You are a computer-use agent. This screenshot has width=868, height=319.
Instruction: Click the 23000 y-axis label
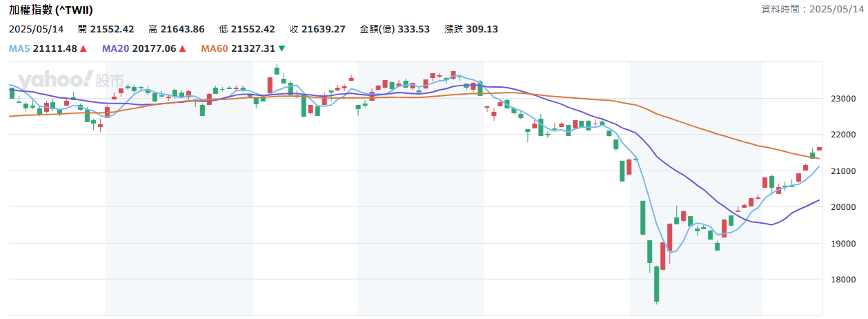(842, 99)
